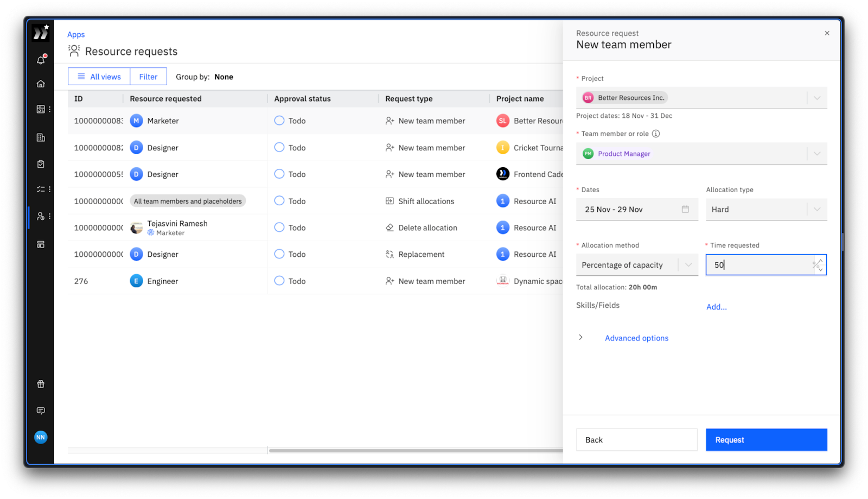
Task: Toggle Todo status circle for Marketer row
Action: pyautogui.click(x=279, y=121)
